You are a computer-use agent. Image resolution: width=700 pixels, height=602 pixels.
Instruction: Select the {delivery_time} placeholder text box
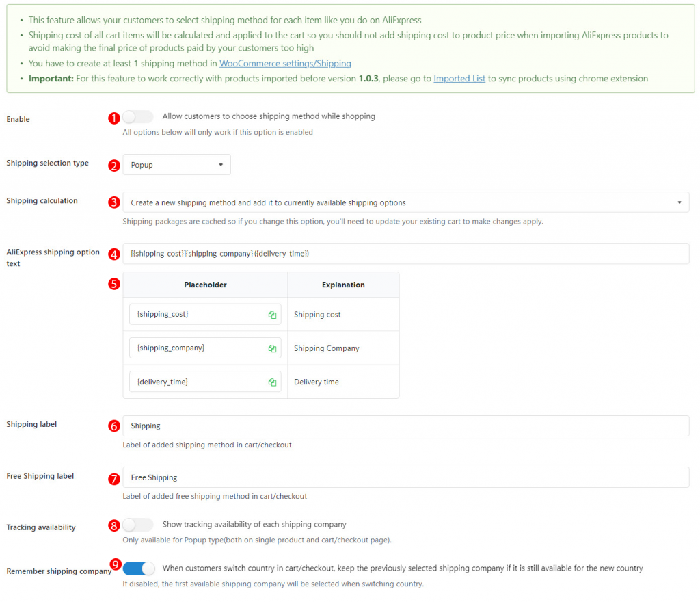tap(198, 382)
